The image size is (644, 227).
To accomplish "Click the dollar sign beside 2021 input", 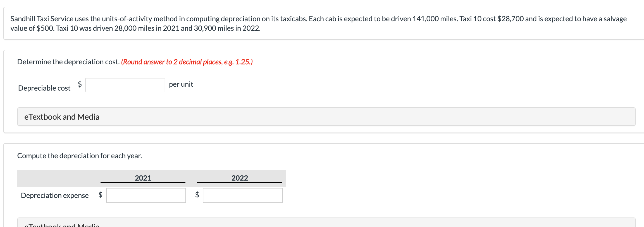I will pos(100,195).
